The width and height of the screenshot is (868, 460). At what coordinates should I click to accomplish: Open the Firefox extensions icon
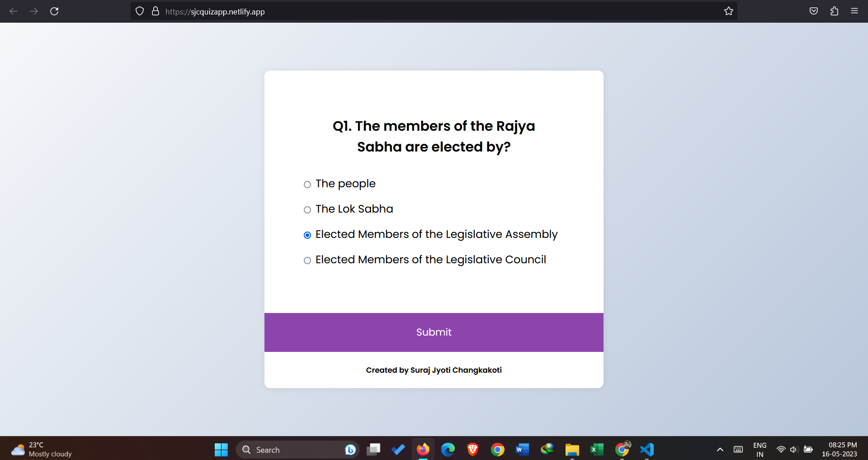834,11
